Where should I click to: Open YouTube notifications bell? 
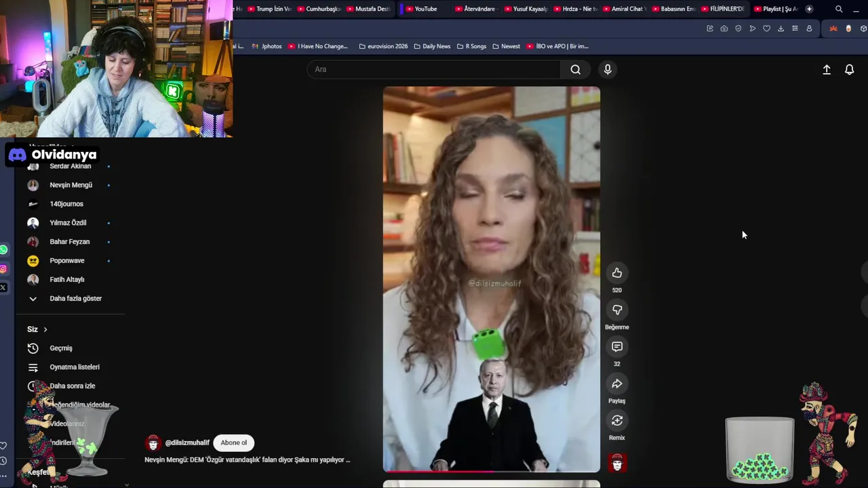[x=849, y=69]
